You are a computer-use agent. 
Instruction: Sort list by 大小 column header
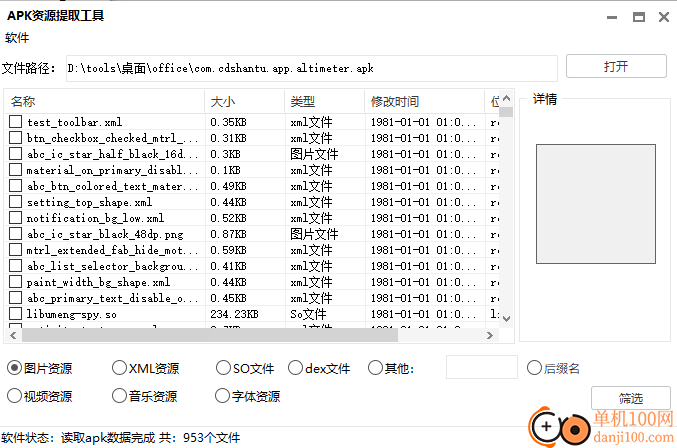244,102
